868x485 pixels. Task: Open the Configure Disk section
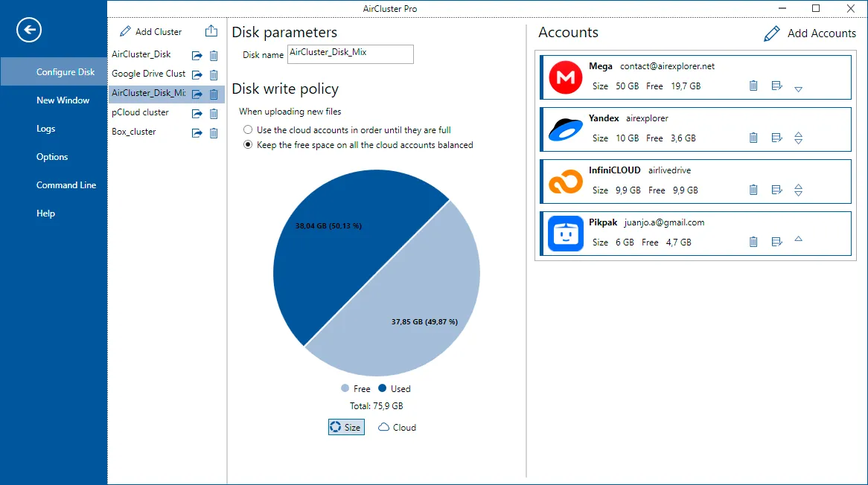54,72
